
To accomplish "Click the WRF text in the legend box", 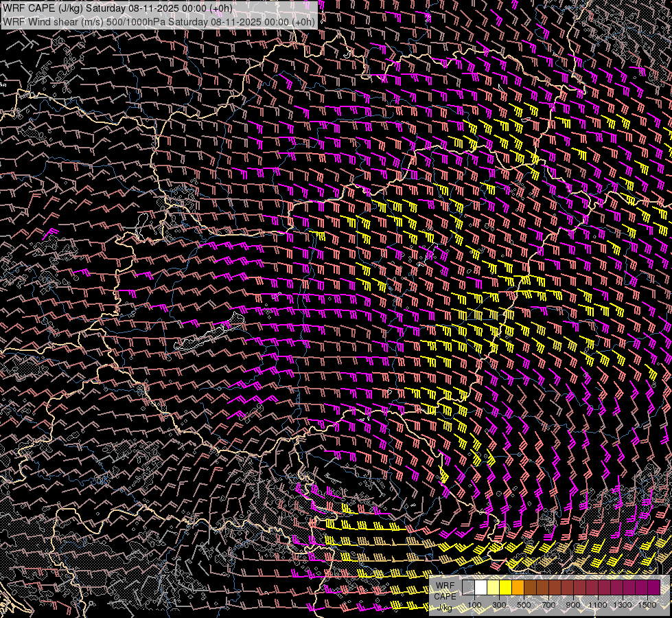I will click(x=445, y=585).
